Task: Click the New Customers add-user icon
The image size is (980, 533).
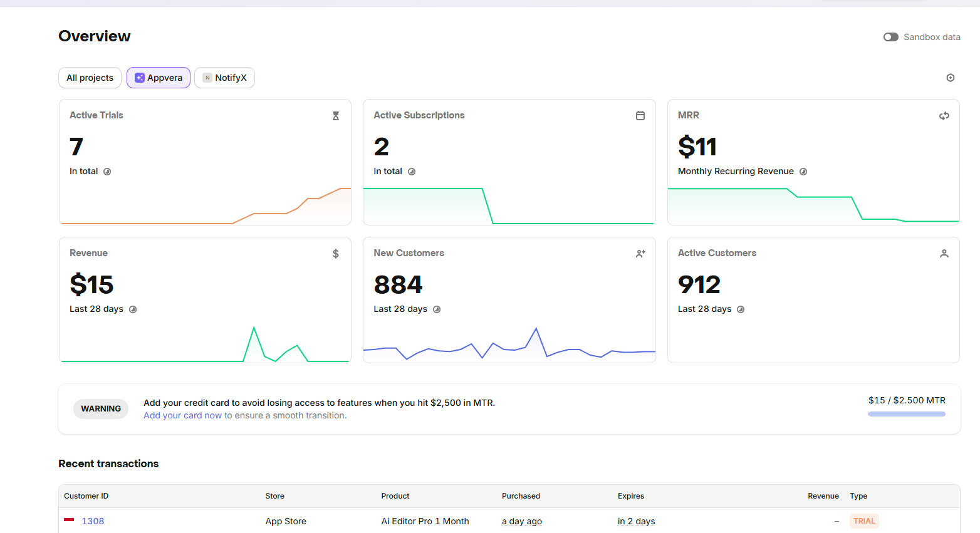Action: point(640,254)
